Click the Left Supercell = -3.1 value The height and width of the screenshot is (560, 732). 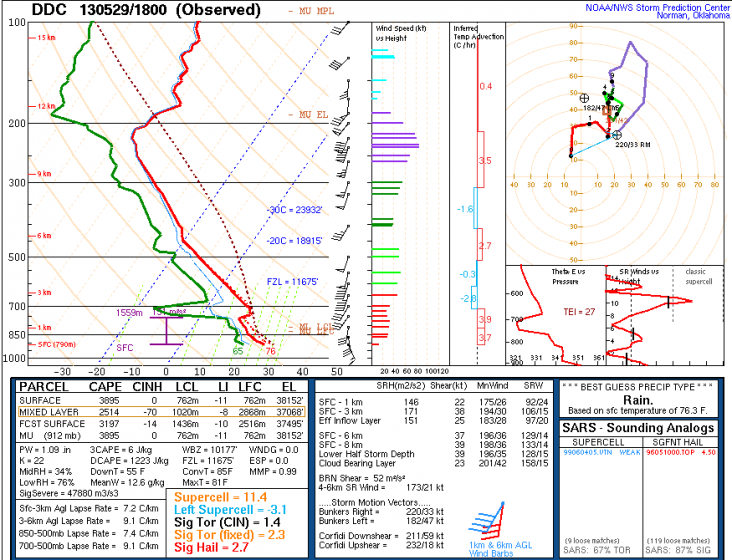pos(230,510)
